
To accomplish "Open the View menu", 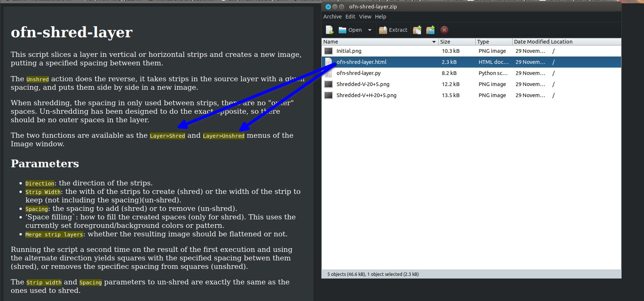I will click(x=365, y=17).
